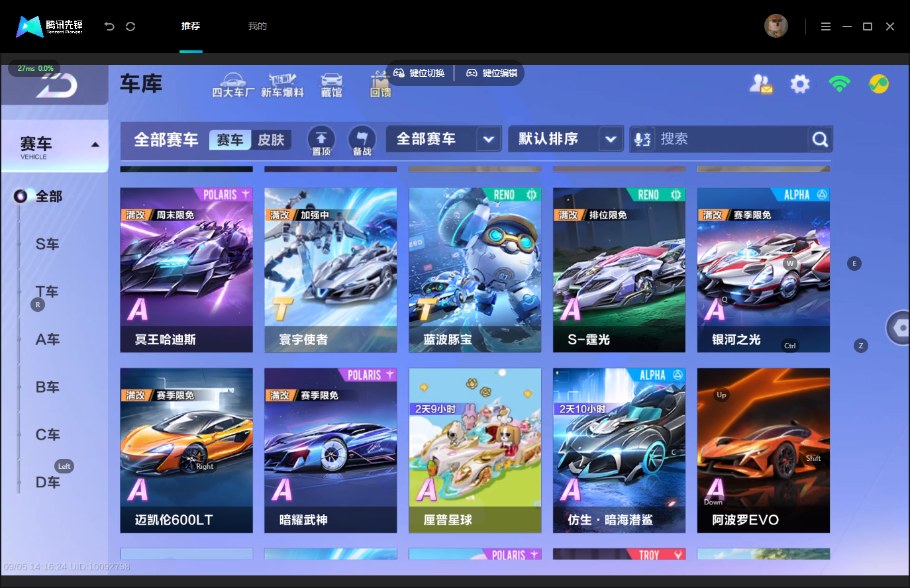Click the Left key mapping marker
This screenshot has height=588, width=910.
tap(64, 466)
